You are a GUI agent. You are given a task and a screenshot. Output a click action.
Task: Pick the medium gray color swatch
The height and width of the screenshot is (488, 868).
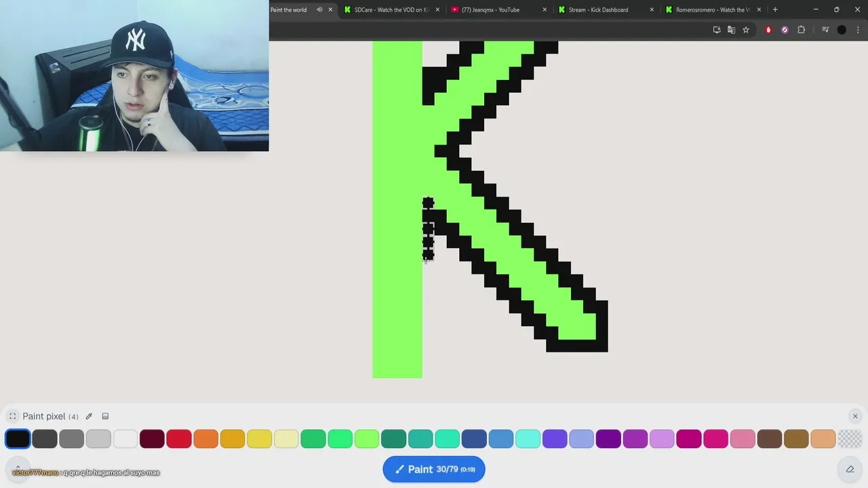[71, 439]
